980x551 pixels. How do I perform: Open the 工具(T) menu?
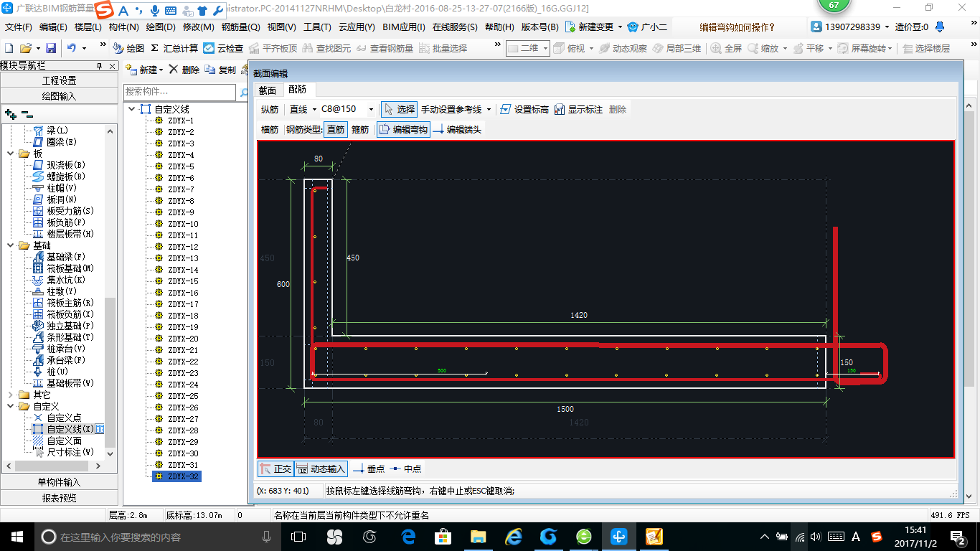coord(317,27)
